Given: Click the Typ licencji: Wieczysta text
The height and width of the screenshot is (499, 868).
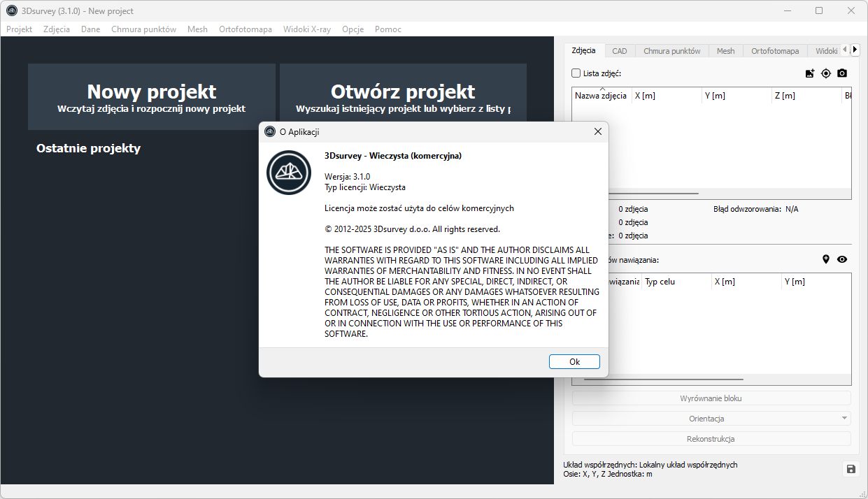Looking at the screenshot, I should pyautogui.click(x=365, y=187).
